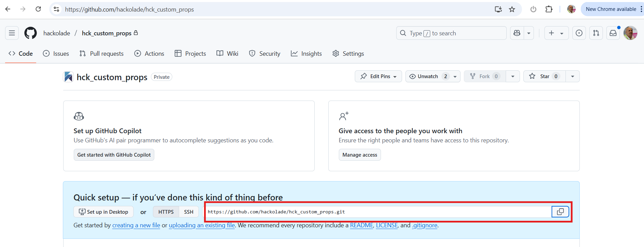This screenshot has height=247, width=644.
Task: Click the Private label badge
Action: [x=161, y=77]
